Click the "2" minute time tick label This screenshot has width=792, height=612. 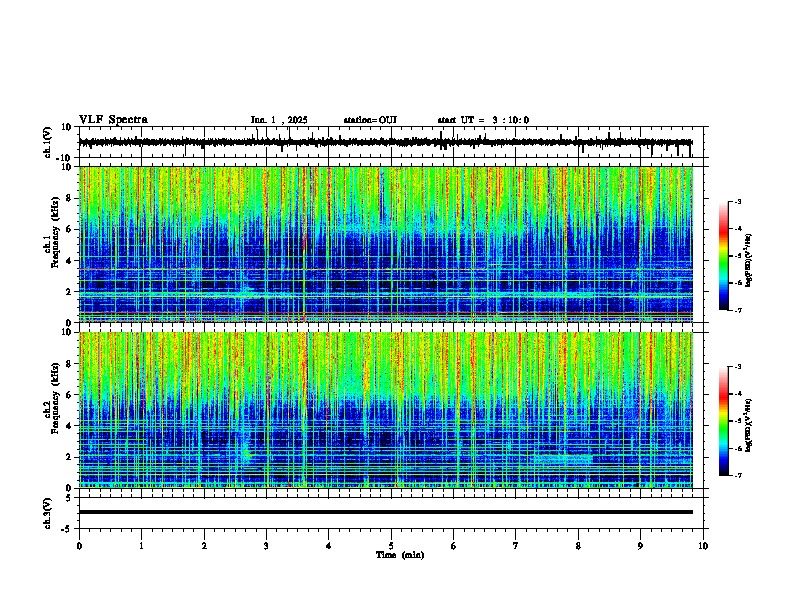204,546
